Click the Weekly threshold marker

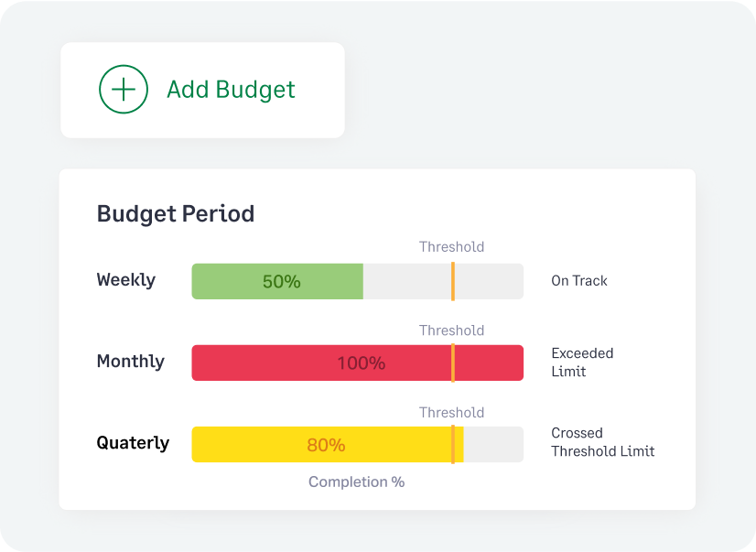(x=452, y=281)
